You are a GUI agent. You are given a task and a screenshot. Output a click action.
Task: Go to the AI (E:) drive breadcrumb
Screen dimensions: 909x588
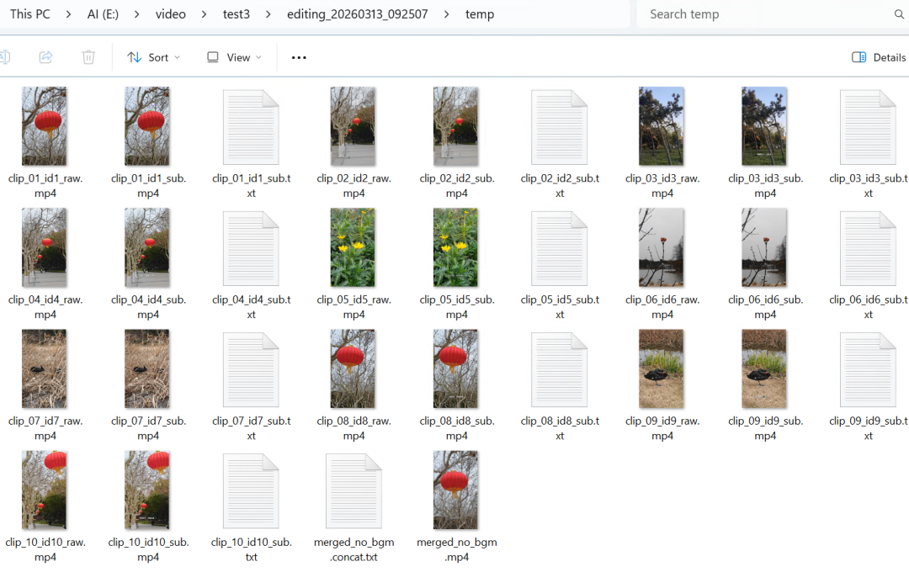click(103, 14)
